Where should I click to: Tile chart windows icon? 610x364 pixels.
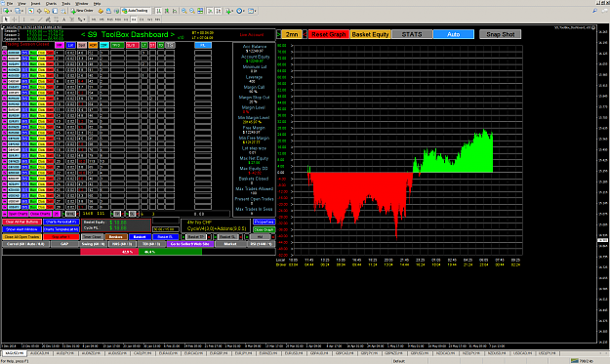coord(200,11)
